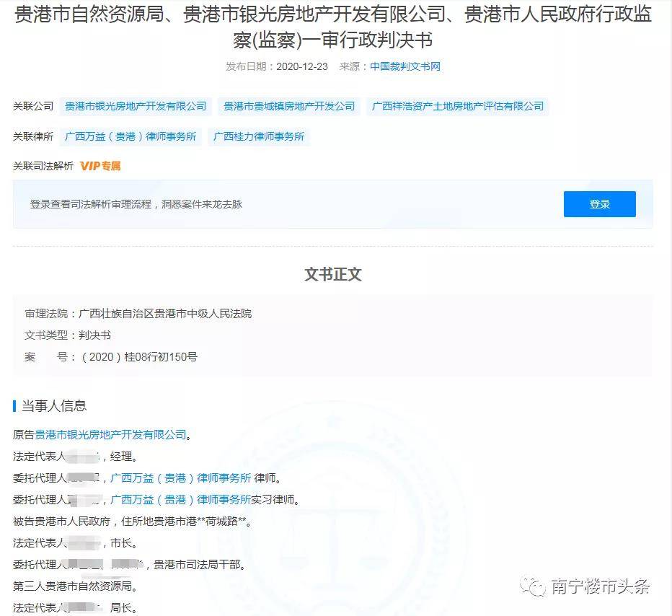Open the 中国裁判文书网 source link
The image size is (672, 616).
(x=405, y=66)
